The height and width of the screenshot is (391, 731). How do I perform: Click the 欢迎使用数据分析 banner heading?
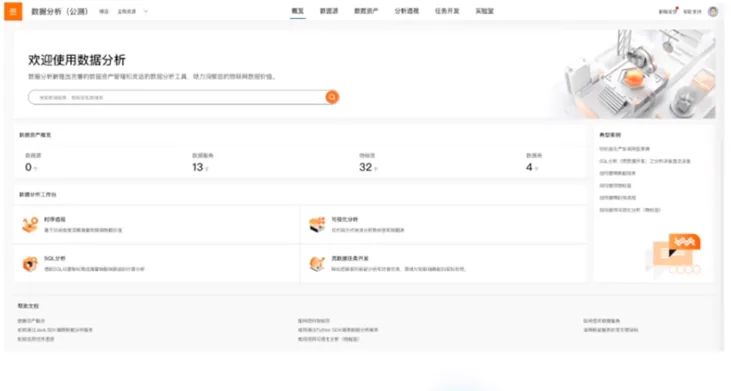tap(77, 60)
